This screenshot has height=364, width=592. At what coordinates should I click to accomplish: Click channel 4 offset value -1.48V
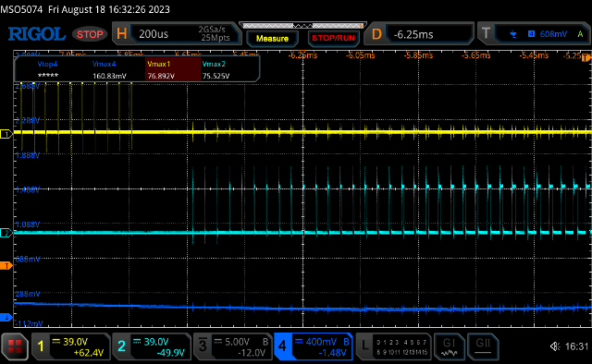pyautogui.click(x=332, y=353)
